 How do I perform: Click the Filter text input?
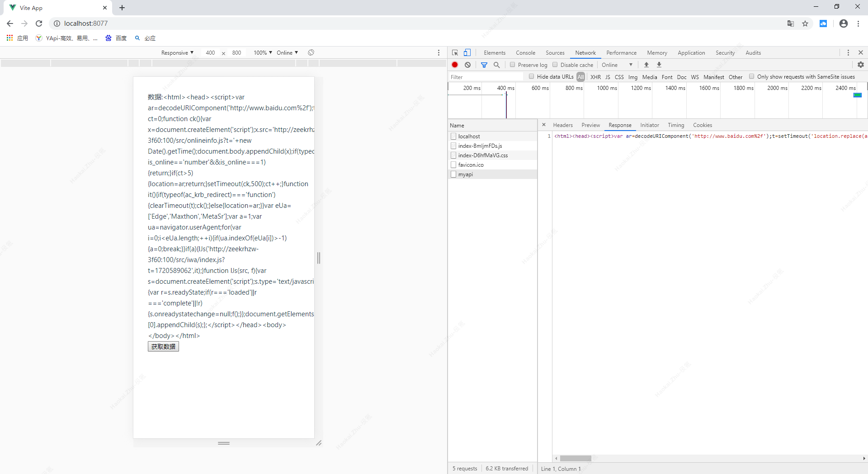(x=486, y=77)
